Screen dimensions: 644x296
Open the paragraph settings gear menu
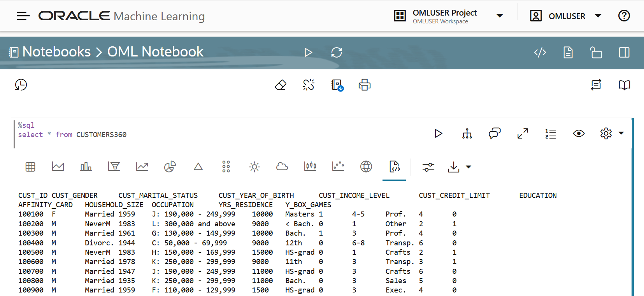point(606,134)
